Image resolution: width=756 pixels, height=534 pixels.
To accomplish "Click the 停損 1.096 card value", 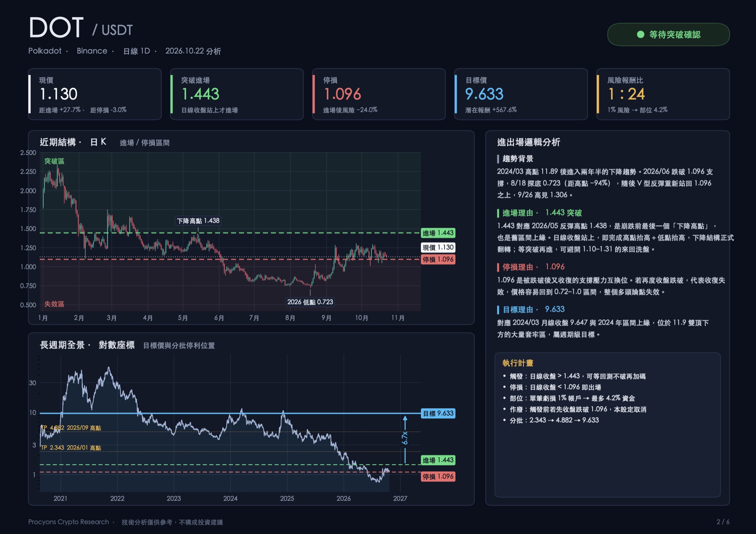I will (342, 94).
